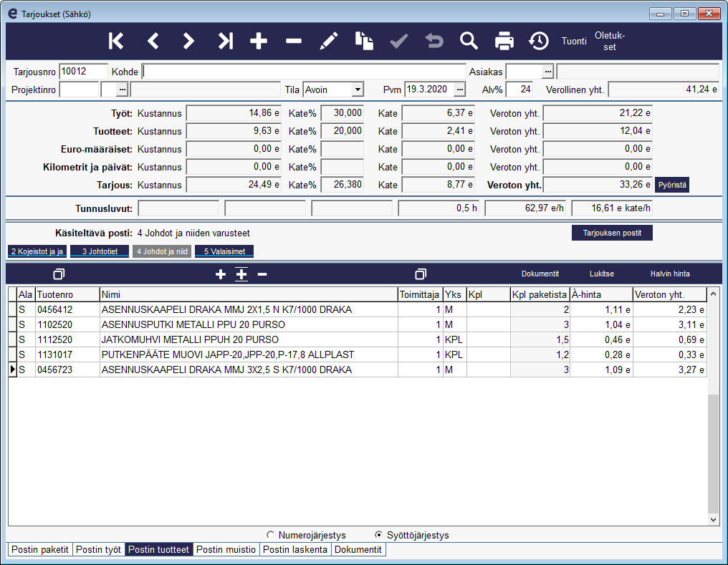The height and width of the screenshot is (565, 728).
Task: Click the Tuotteet Kate% field
Action: [342, 131]
